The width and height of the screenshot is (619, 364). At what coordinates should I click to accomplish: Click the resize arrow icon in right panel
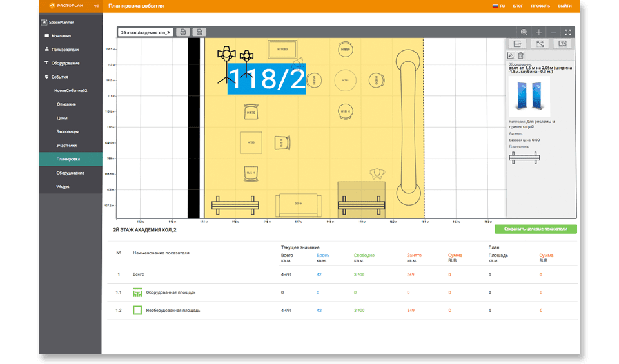[x=540, y=44]
